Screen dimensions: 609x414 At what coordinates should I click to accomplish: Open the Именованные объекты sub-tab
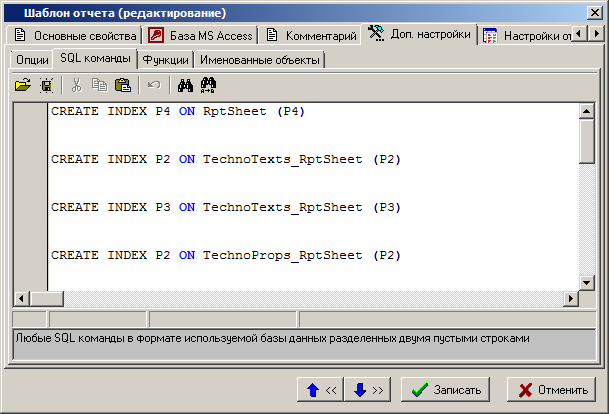tap(259, 60)
